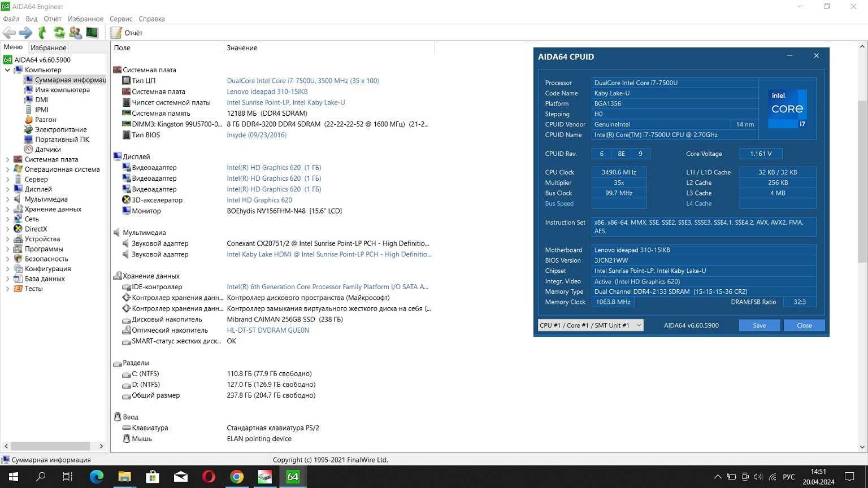Minimize the AIDA64 CPUID window

coord(789,56)
